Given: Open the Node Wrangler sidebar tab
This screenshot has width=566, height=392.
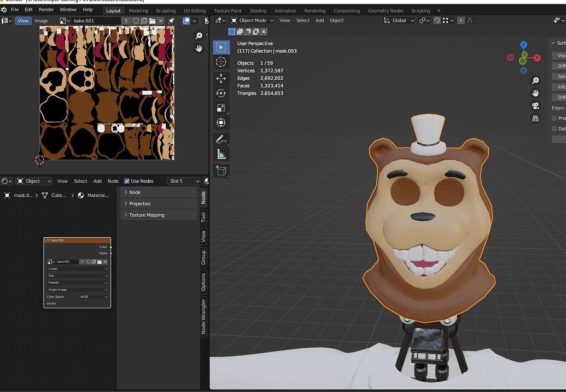Looking at the screenshot, I should (x=203, y=316).
